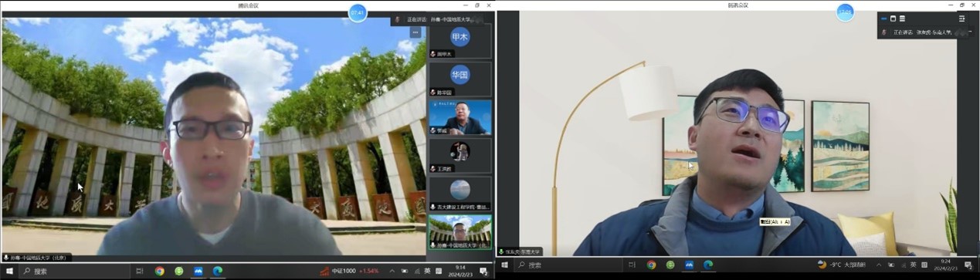The width and height of the screenshot is (980, 280).
Task: Click the search box in the left taskbar
Action: (x=73, y=272)
